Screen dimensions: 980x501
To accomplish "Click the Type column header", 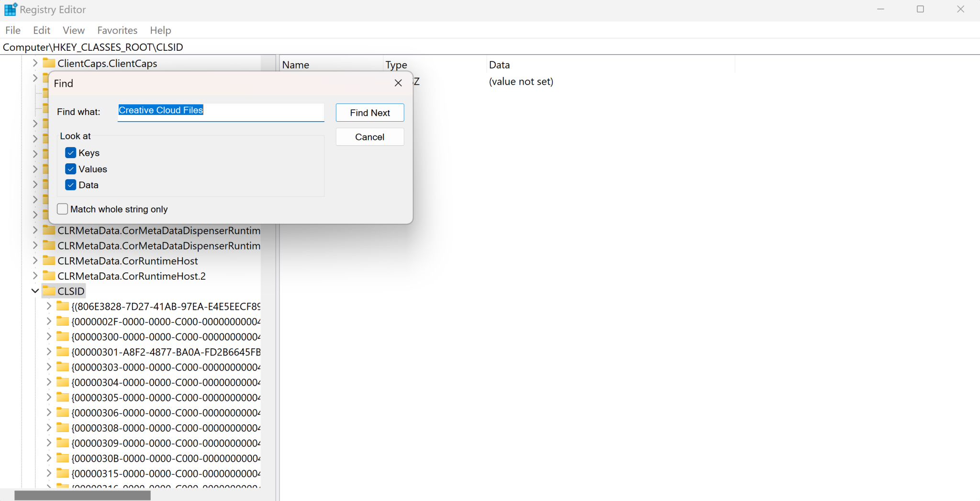I will coord(434,65).
